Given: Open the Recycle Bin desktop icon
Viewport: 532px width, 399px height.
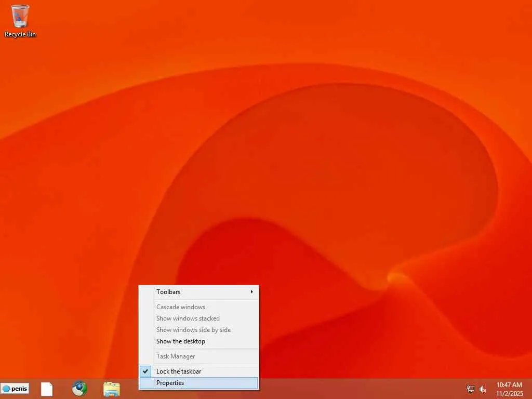Looking at the screenshot, I should pos(20,21).
